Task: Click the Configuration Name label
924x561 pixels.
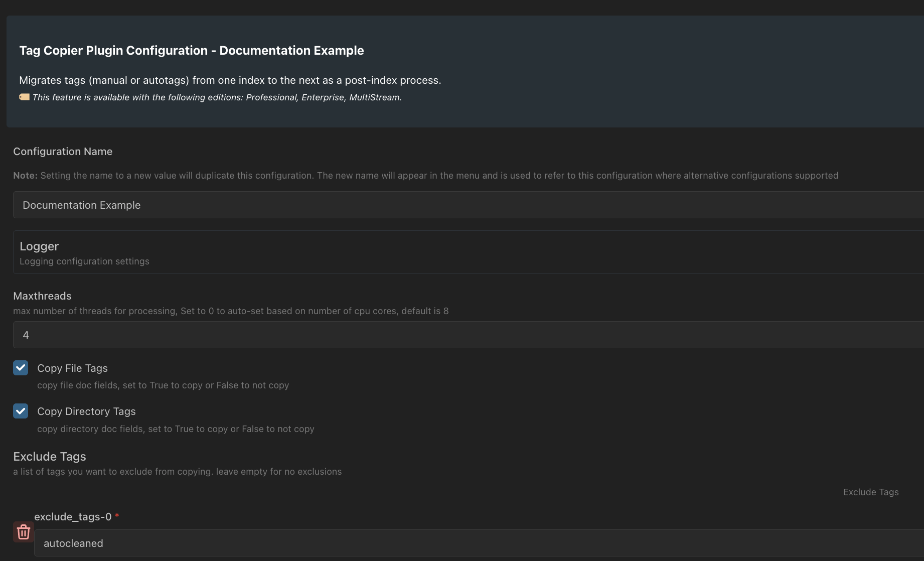Action: click(x=63, y=152)
